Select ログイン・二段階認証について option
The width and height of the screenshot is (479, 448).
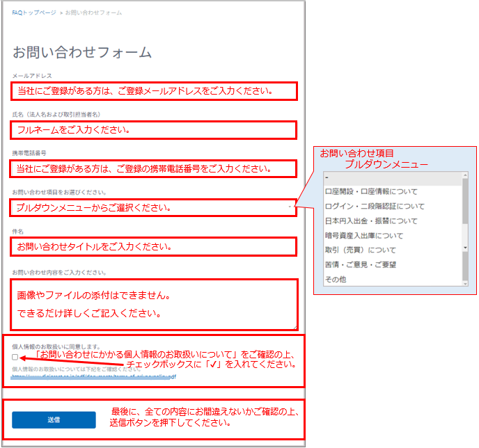393,207
